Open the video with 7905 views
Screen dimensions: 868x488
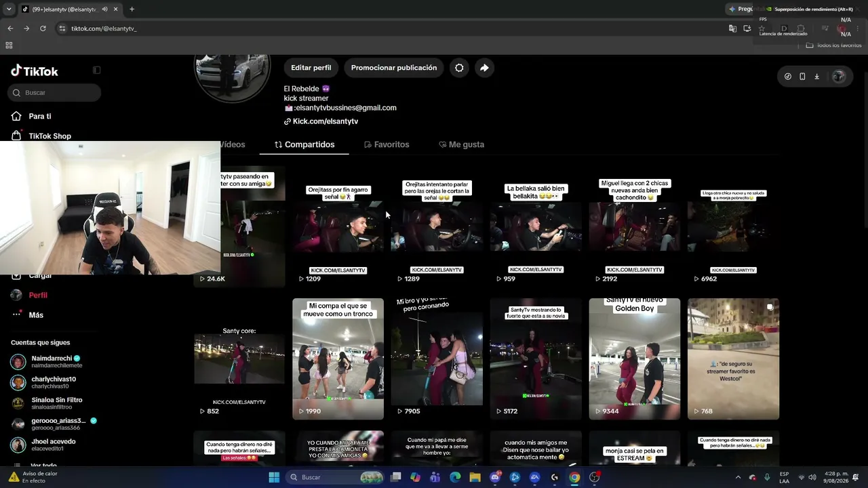[x=437, y=359]
